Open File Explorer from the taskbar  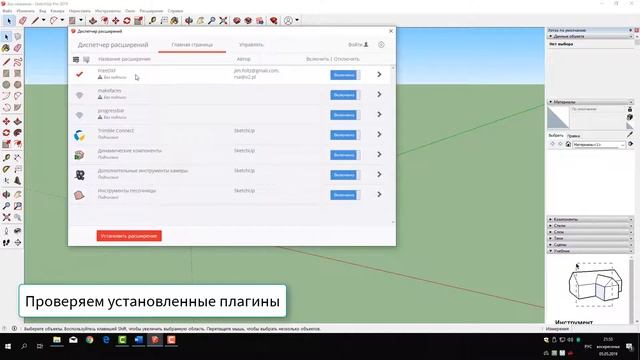click(x=57, y=340)
